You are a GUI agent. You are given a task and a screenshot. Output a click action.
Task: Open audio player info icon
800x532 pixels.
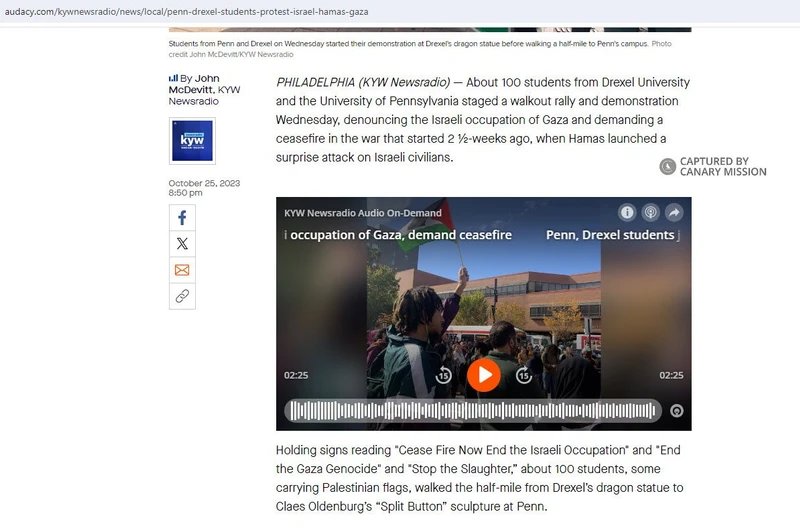coord(627,212)
